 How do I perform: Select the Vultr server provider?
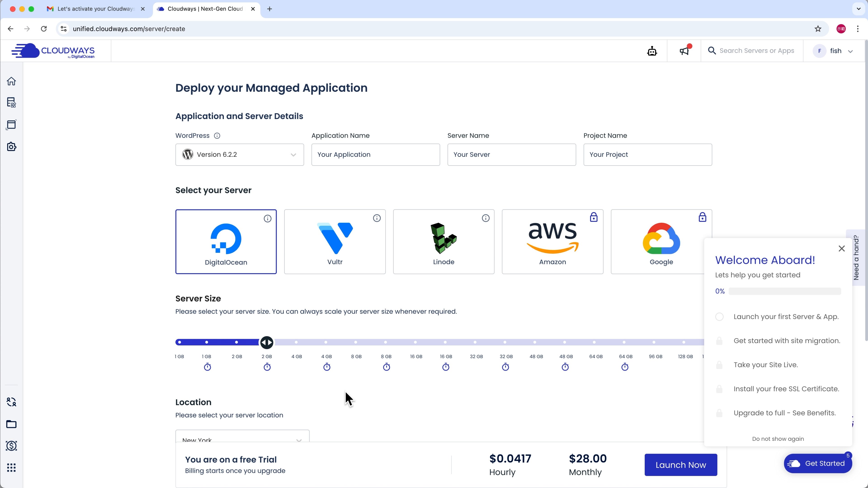click(x=335, y=242)
